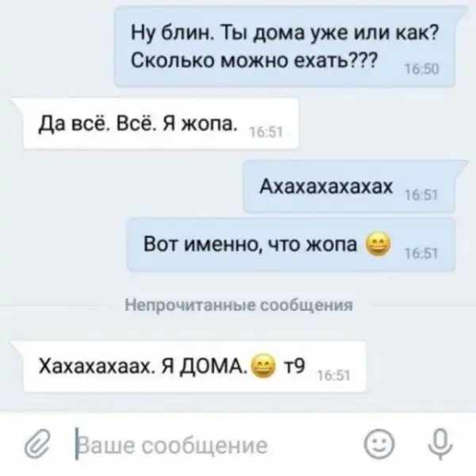Tap the microphone voice message icon
This screenshot has width=476, height=476.
coord(440,443)
